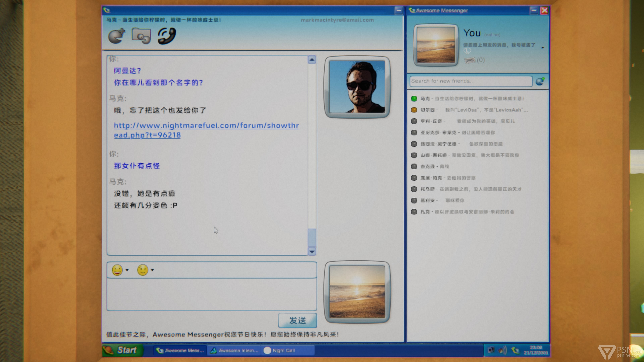Click the chat window title bar logo
This screenshot has width=644, height=362.
click(x=106, y=11)
